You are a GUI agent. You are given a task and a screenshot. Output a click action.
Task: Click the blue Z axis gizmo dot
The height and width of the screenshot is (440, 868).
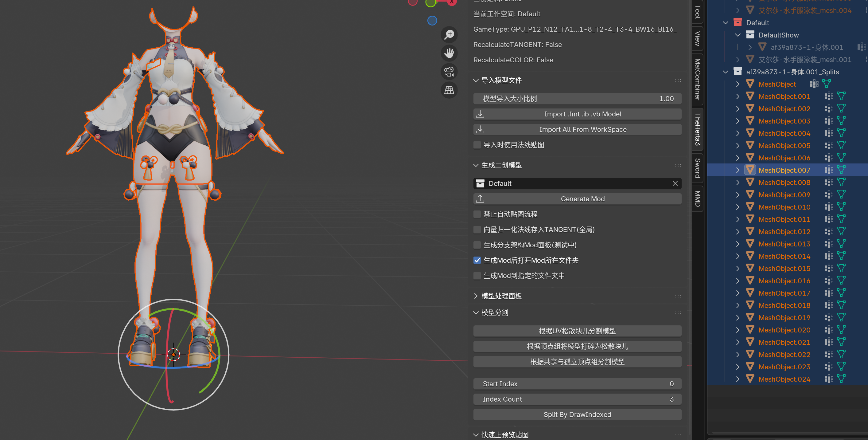click(432, 21)
